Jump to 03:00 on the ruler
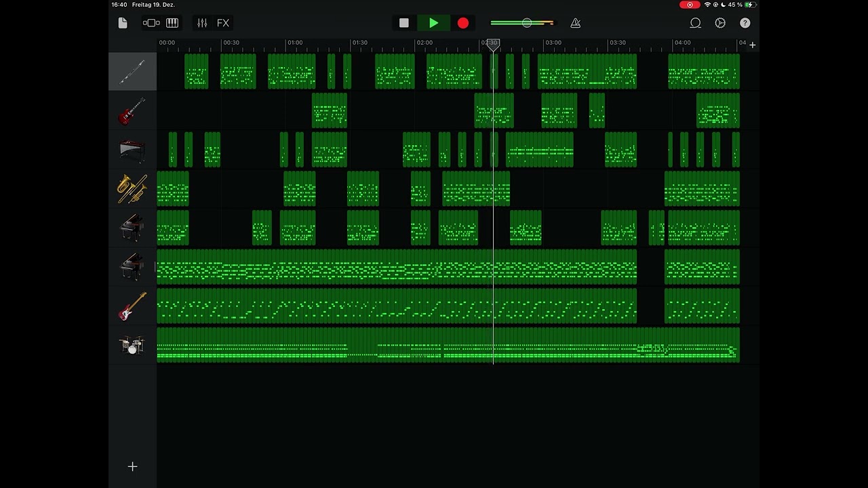Screen dimensions: 868x488 click(x=553, y=43)
